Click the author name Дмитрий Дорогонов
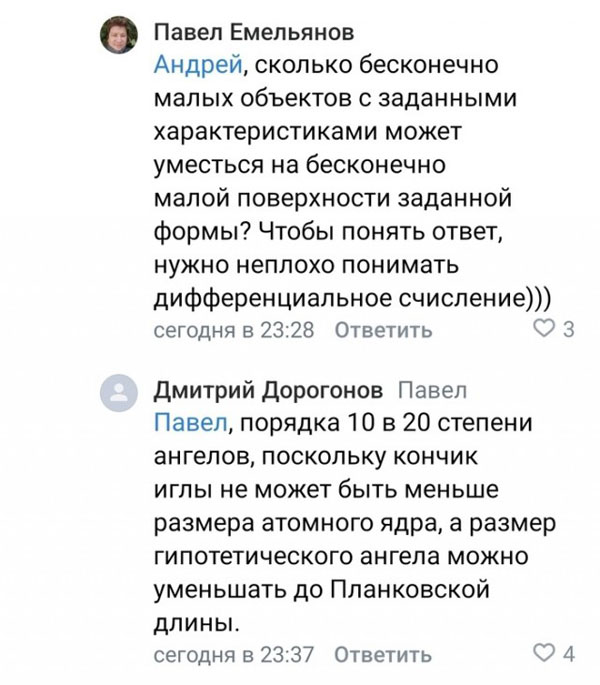Screen dimensions: 600x685 click(x=269, y=390)
